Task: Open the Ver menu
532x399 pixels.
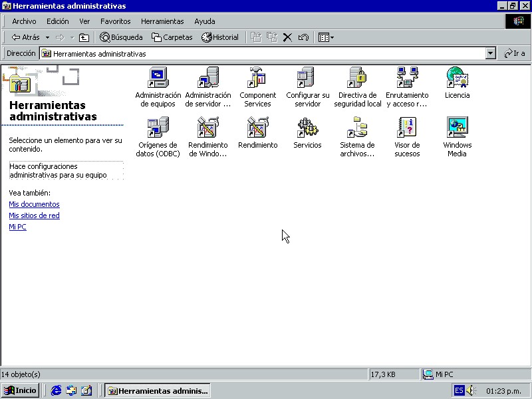Action: pyautogui.click(x=84, y=21)
